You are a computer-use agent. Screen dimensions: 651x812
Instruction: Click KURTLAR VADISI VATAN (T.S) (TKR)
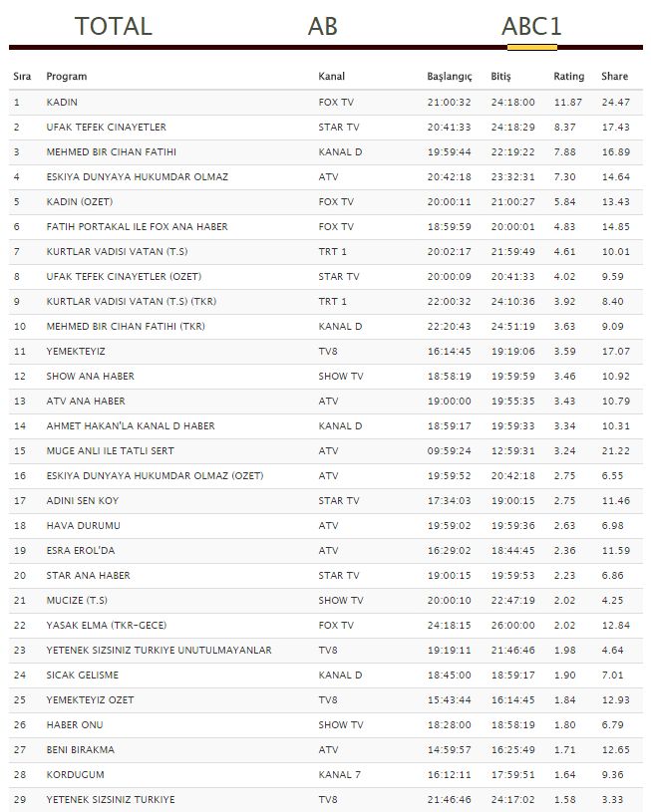[x=132, y=302]
